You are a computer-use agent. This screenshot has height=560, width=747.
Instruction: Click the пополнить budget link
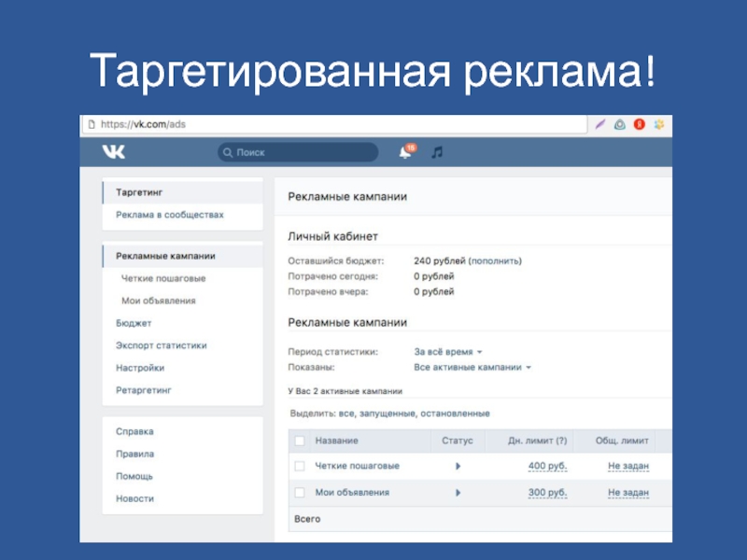pyautogui.click(x=495, y=261)
